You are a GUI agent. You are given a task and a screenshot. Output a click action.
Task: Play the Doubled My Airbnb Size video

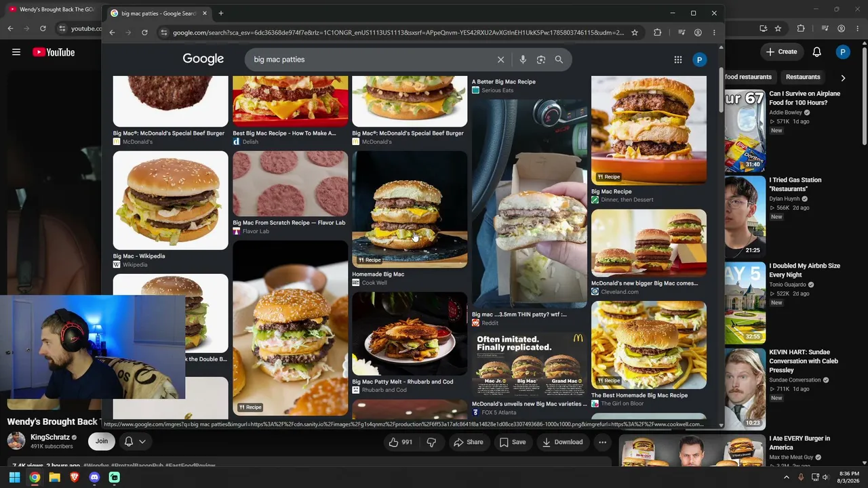point(745,302)
